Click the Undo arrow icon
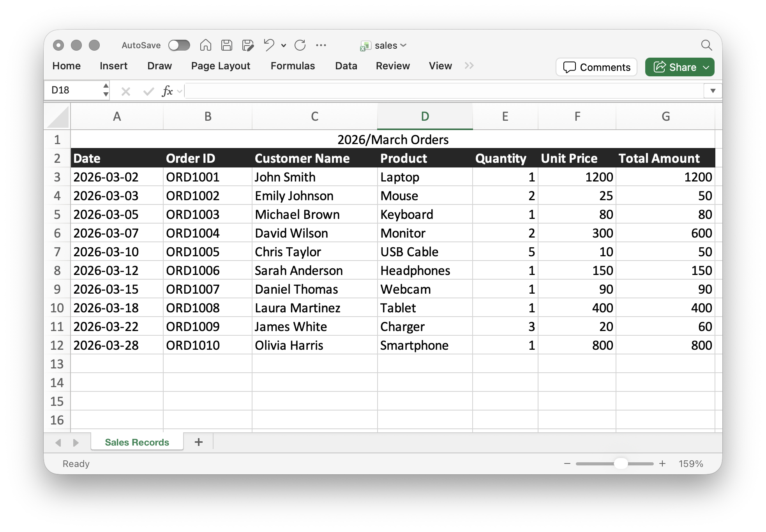 pyautogui.click(x=269, y=45)
